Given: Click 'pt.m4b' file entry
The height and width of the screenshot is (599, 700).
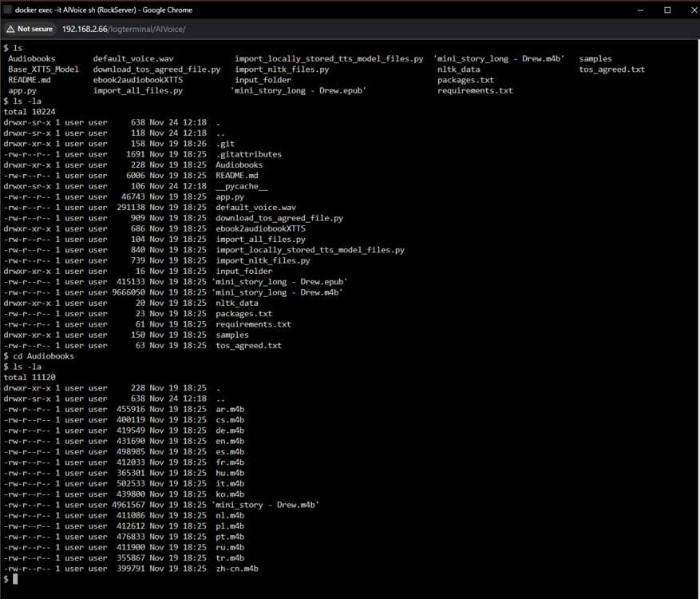Looking at the screenshot, I should click(x=230, y=537).
